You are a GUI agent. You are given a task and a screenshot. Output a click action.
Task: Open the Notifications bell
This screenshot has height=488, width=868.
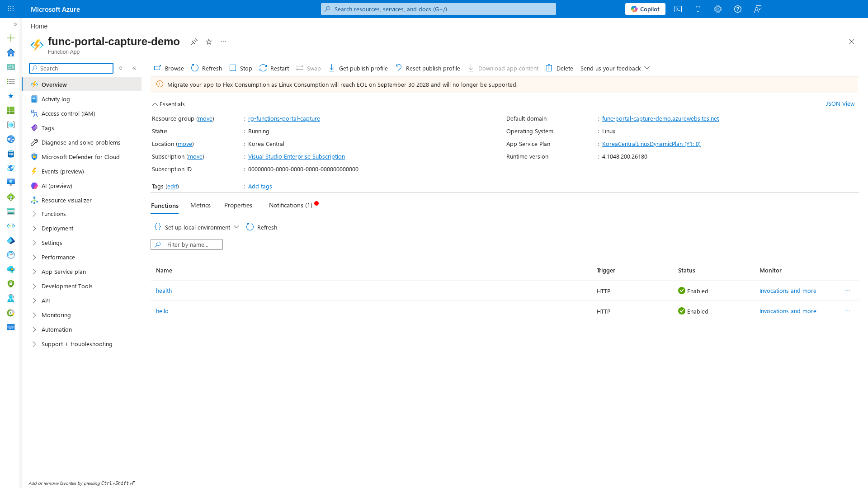pos(698,9)
